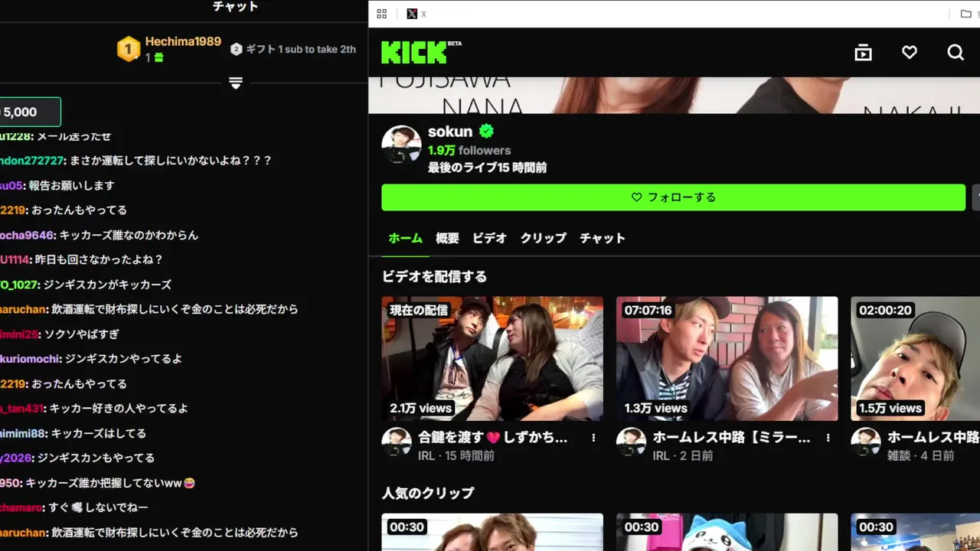Click the 1.9万 followers count
This screenshot has width=980, height=551.
469,150
